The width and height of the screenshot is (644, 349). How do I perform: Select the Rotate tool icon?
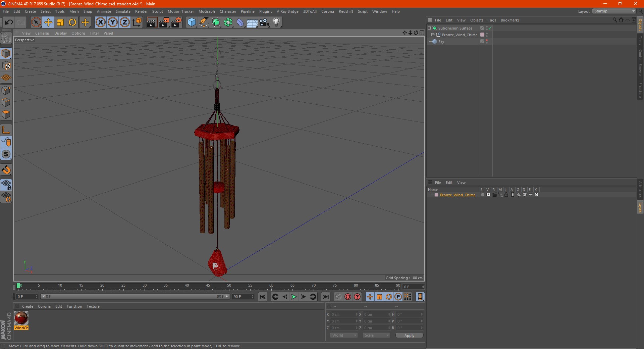[72, 22]
